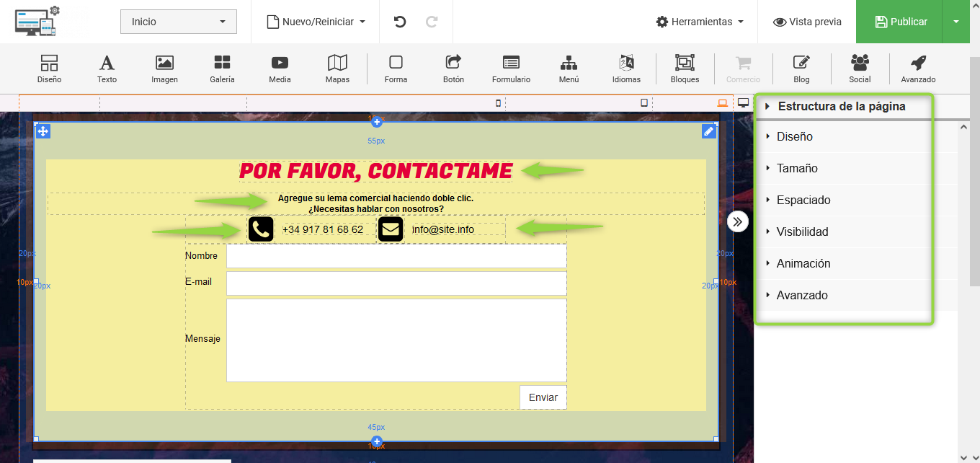Open the Nuevo/Reiniciar menu

316,22
